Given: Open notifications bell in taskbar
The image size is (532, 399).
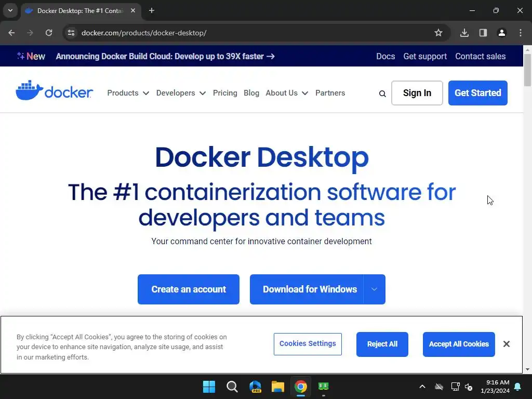Looking at the screenshot, I should (518, 387).
